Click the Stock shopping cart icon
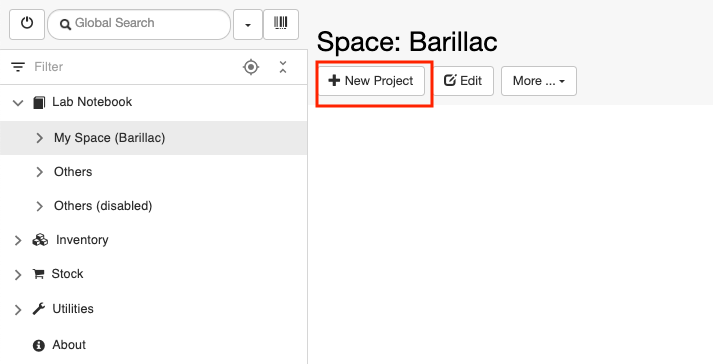Viewport: 713px width, 364px height. tap(39, 274)
